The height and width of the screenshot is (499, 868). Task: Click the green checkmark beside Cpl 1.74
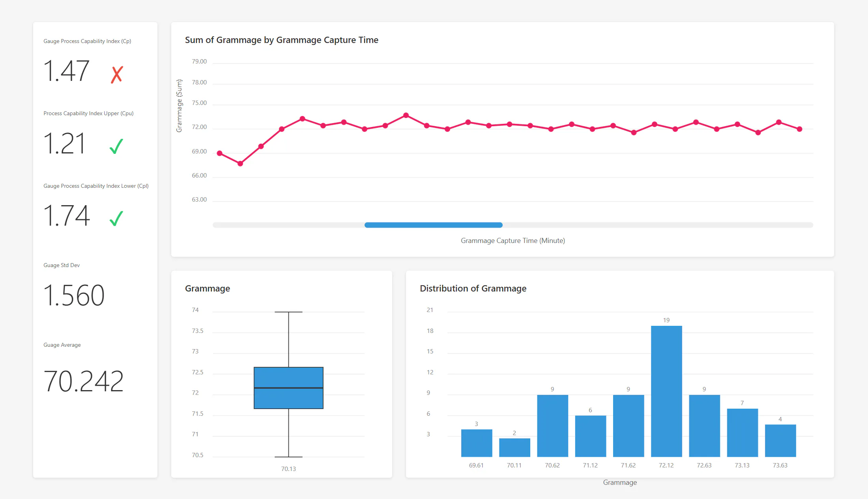point(116,218)
